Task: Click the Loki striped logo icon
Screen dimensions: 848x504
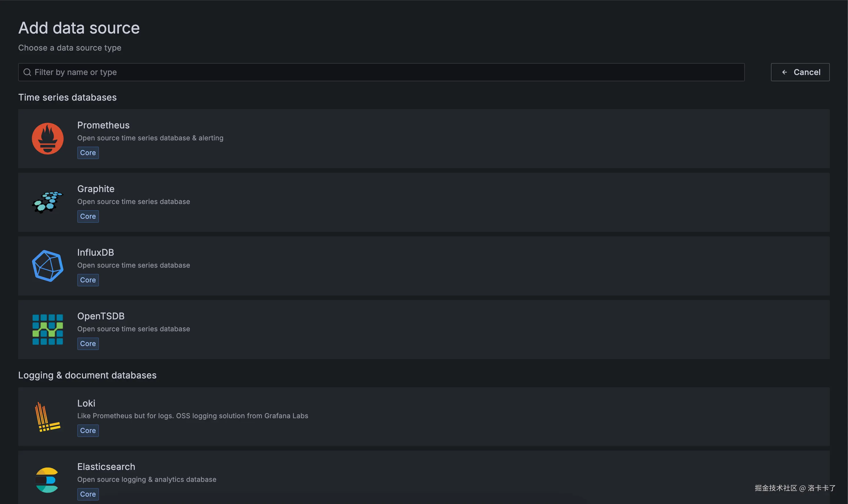Action: tap(47, 417)
